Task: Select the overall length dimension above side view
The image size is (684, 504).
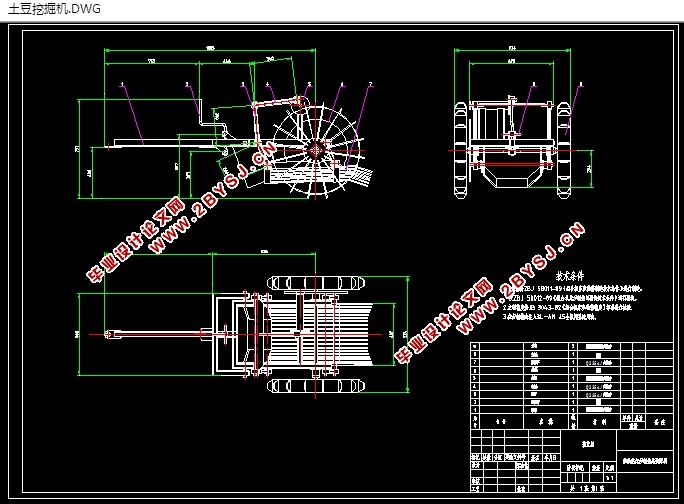Action: tap(210, 49)
